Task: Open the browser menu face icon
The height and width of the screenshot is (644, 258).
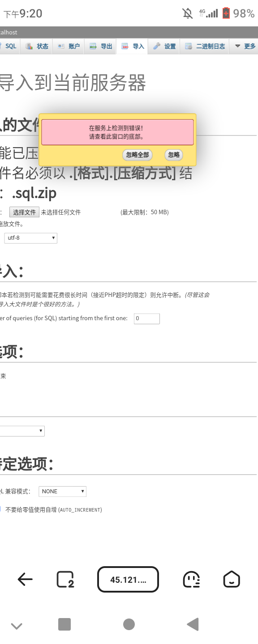Action: click(192, 580)
